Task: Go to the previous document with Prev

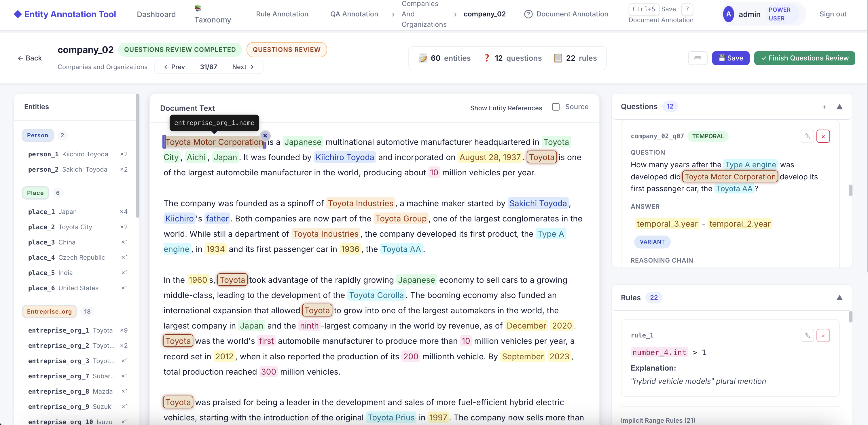Action: pos(174,67)
